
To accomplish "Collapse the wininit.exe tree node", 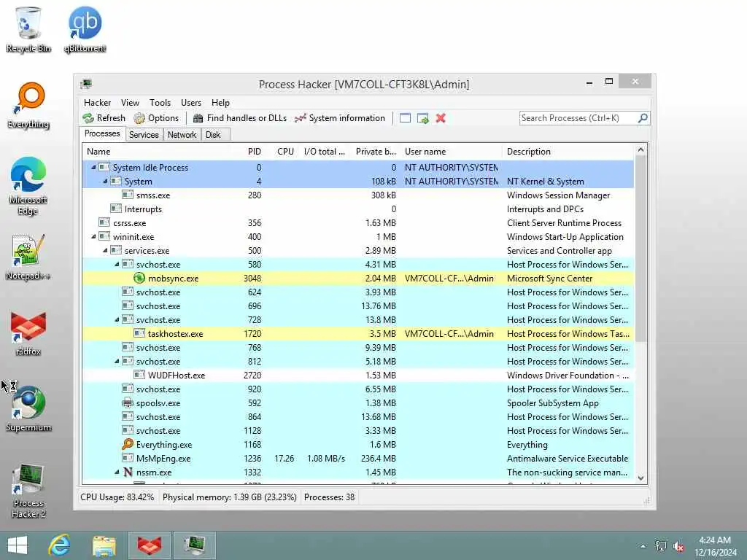I will [x=93, y=237].
